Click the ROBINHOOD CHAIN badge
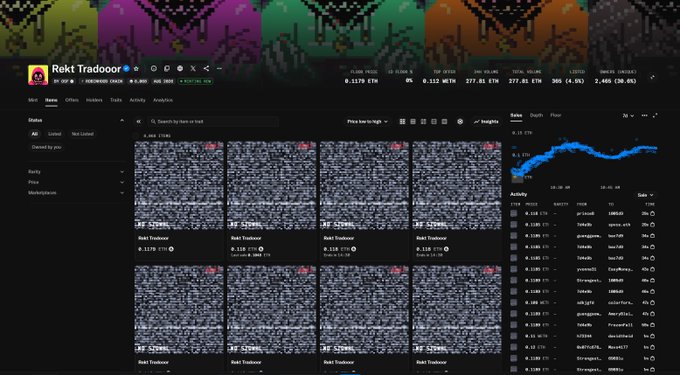This screenshot has width=680, height=375. (x=101, y=81)
